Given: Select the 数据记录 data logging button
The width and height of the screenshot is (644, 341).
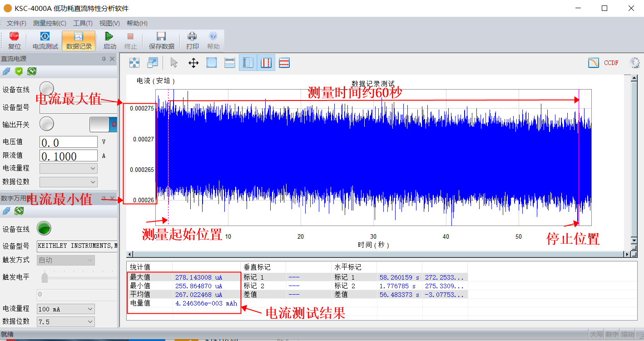Looking at the screenshot, I should coord(79,40).
